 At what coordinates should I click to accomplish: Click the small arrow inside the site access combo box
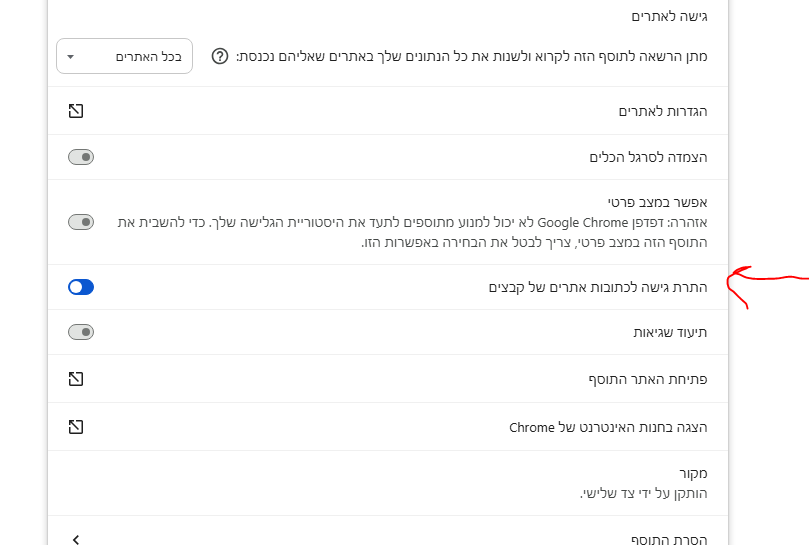click(x=70, y=56)
